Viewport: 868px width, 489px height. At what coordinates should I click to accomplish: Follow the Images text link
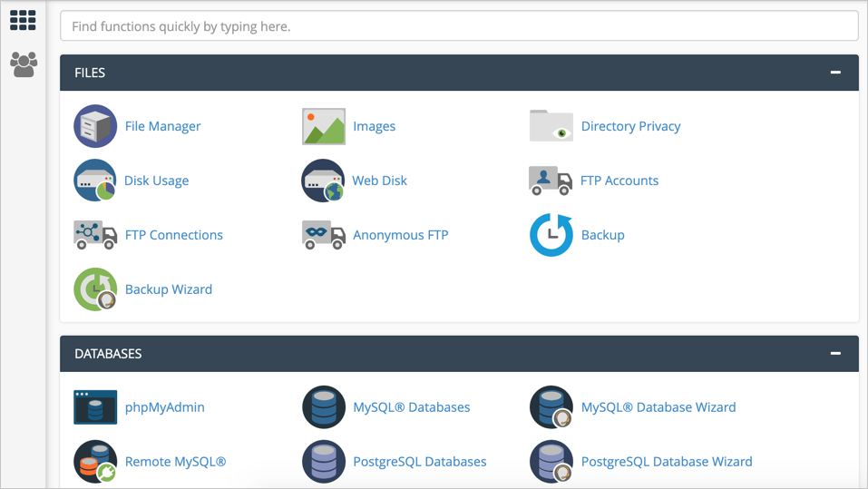coord(375,127)
